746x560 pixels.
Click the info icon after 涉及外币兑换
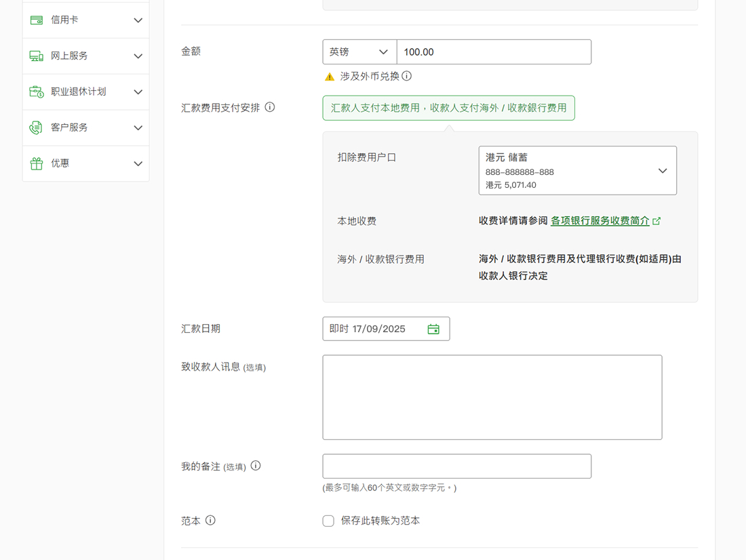click(407, 76)
